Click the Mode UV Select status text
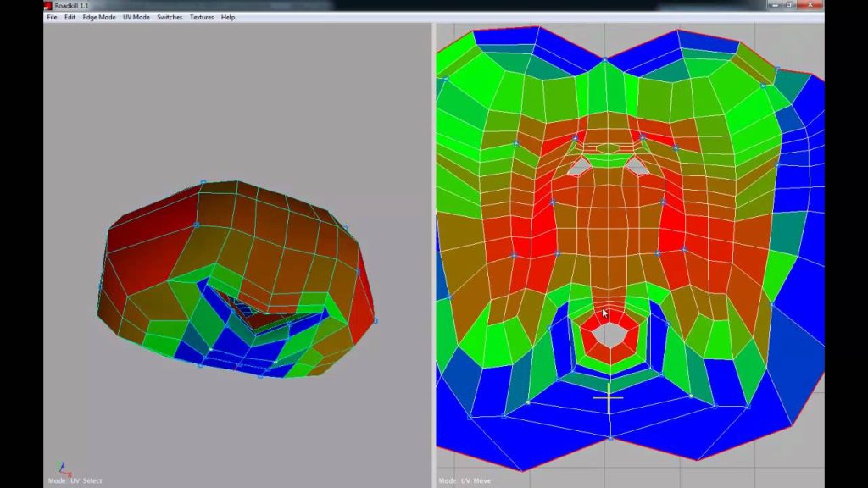 click(75, 481)
